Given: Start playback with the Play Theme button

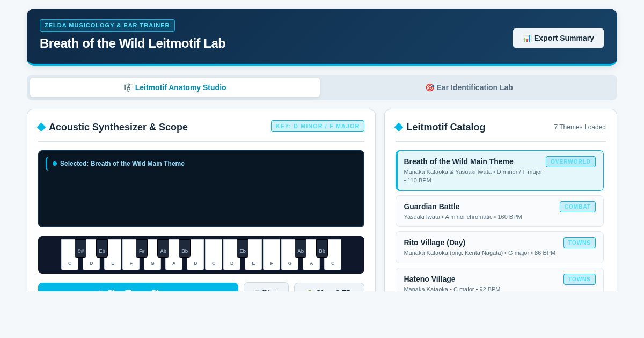Looking at the screenshot, I should point(138,288).
